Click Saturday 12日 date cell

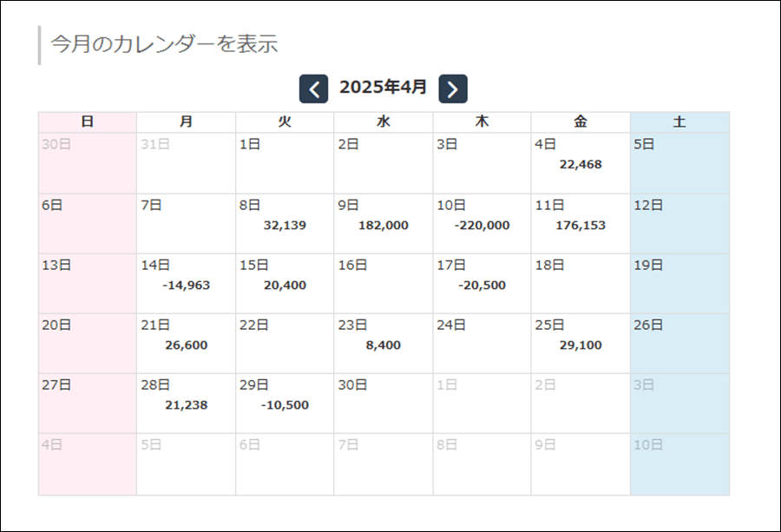point(679,224)
